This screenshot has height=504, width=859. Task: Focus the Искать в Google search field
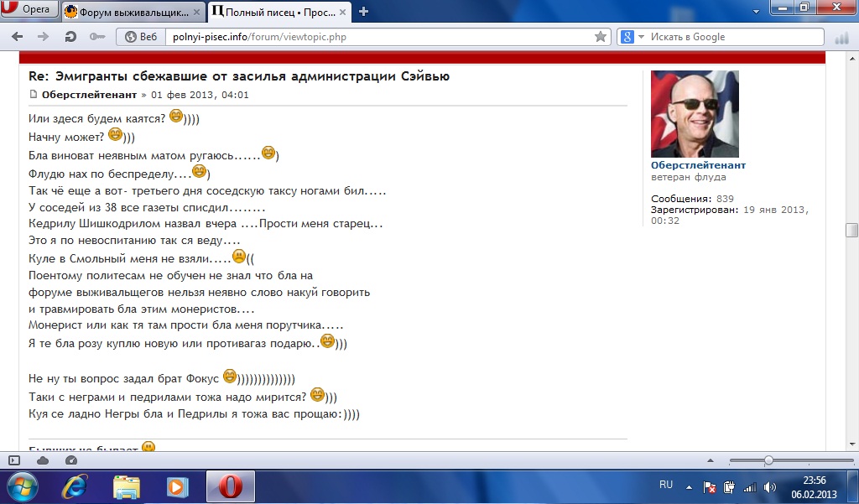point(734,37)
